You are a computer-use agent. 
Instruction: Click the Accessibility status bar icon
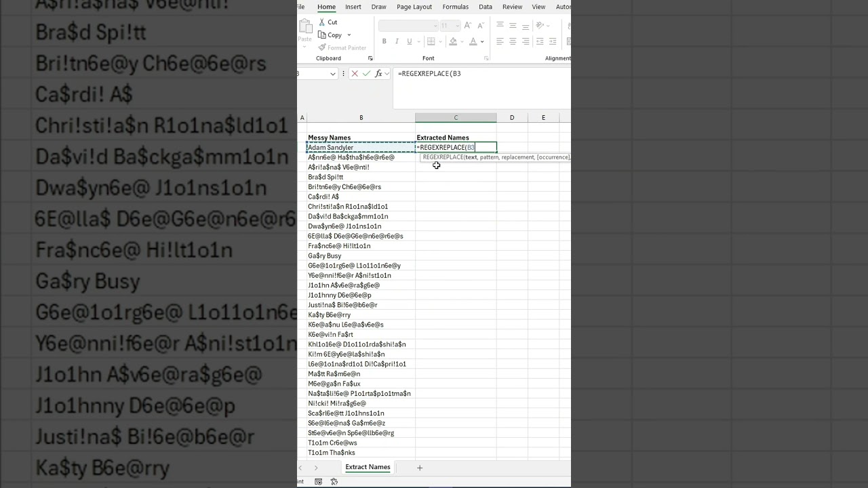[x=334, y=482]
